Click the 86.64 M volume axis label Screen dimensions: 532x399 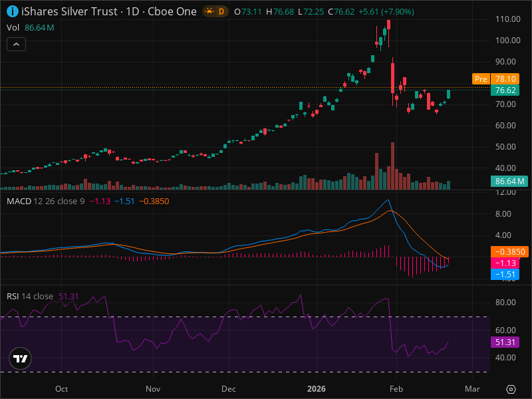pos(509,181)
